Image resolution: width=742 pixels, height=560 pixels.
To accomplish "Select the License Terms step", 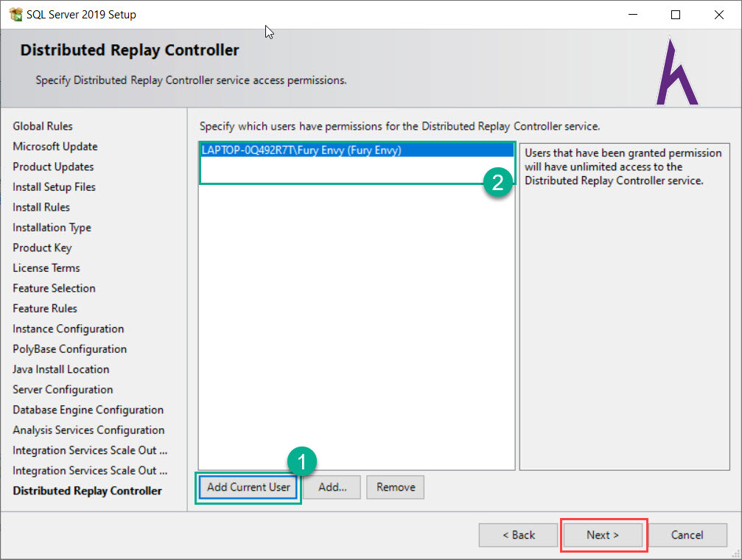I will coord(46,268).
